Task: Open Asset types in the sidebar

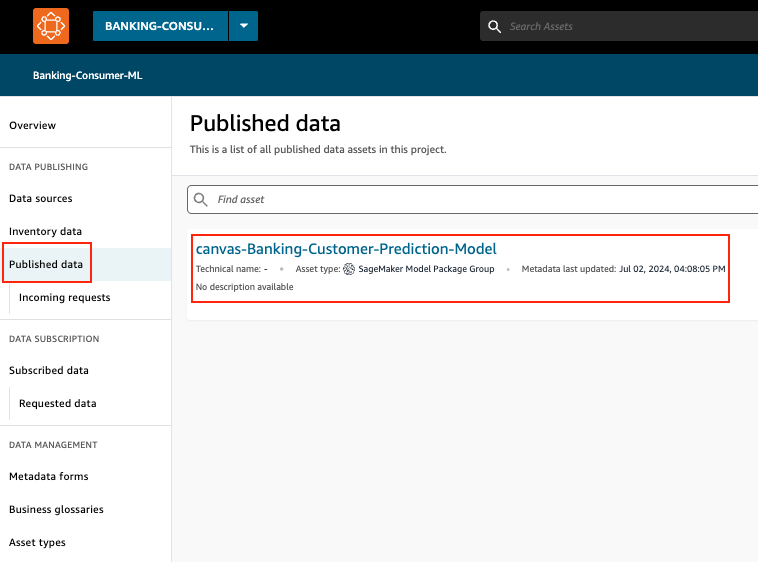Action: pyautogui.click(x=38, y=542)
